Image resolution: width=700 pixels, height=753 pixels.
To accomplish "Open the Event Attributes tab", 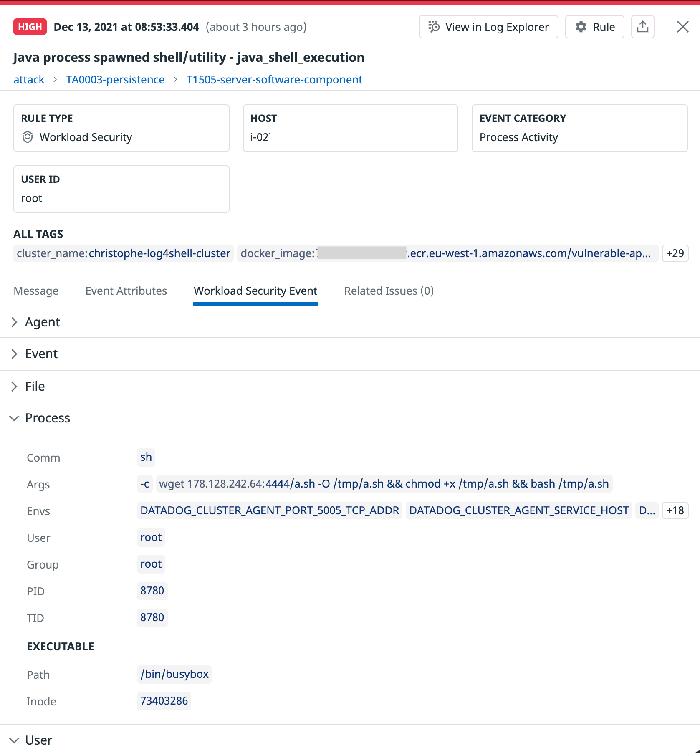I will pos(126,291).
